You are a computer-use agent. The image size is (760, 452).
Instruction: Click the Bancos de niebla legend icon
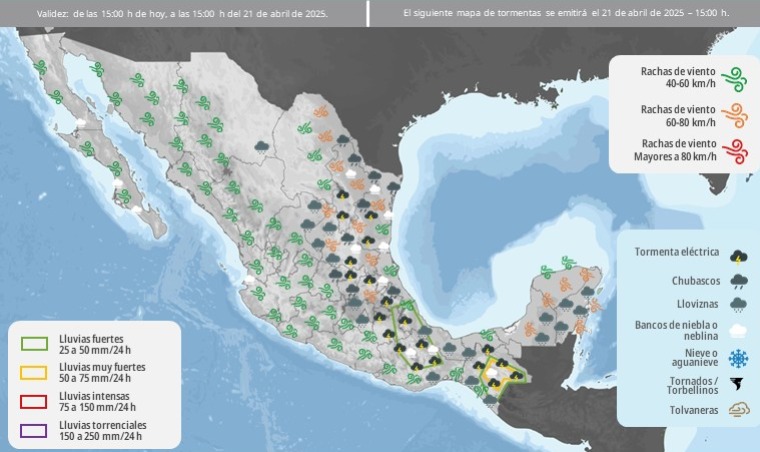[x=738, y=331]
